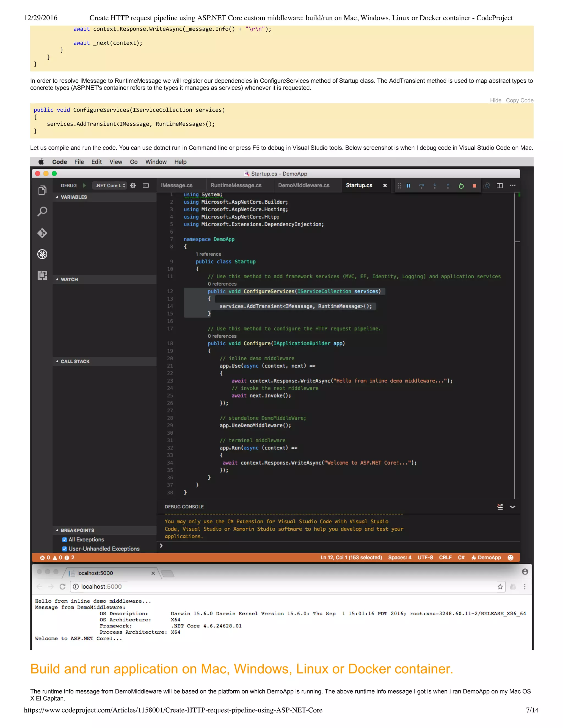This screenshot has width=563, height=728.
Task: Stop debugging with red square
Action: (474, 186)
